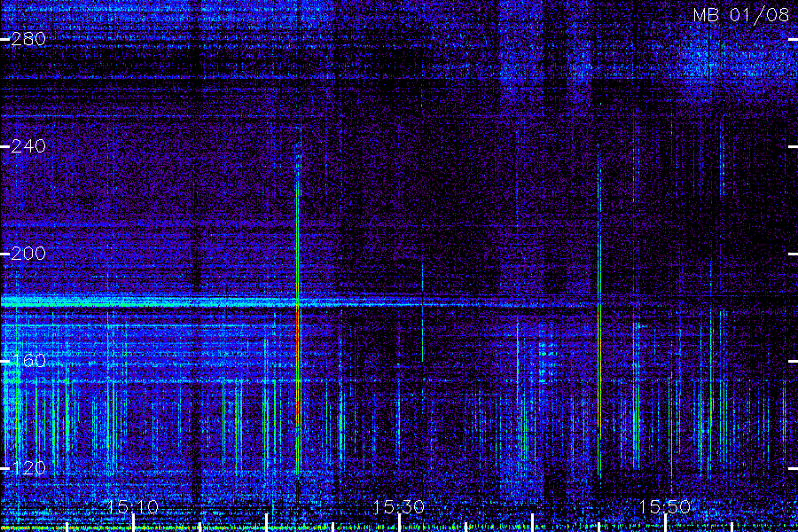The image size is (798, 532).
Task: Click the 15:10 time axis label
Action: click(x=133, y=506)
